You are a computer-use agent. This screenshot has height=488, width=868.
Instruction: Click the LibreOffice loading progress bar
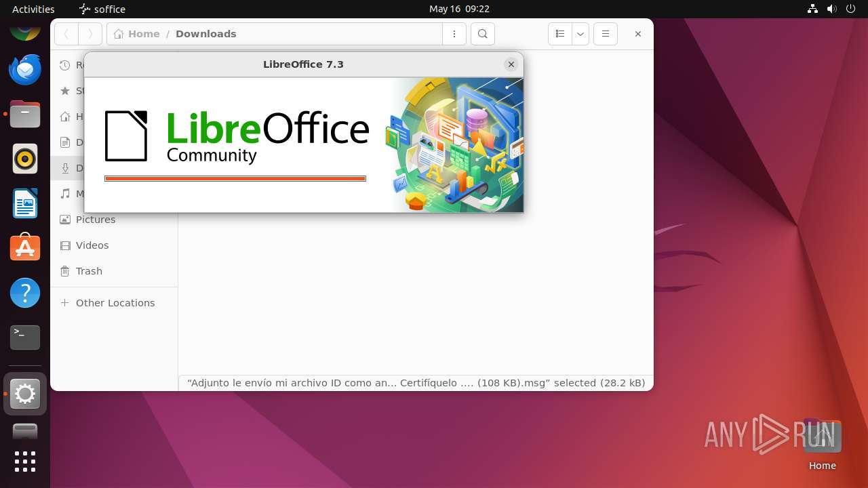[235, 179]
